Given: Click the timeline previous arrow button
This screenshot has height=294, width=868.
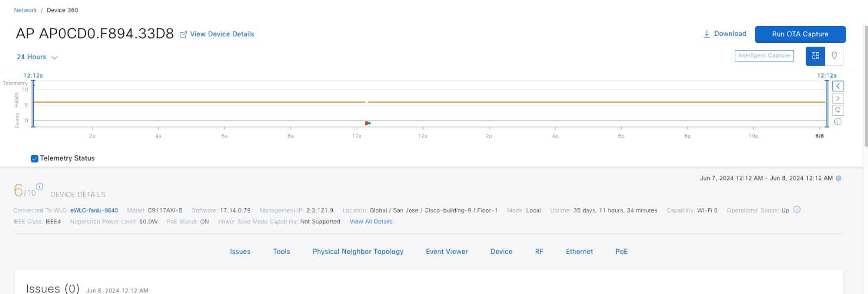Looking at the screenshot, I should pyautogui.click(x=838, y=86).
